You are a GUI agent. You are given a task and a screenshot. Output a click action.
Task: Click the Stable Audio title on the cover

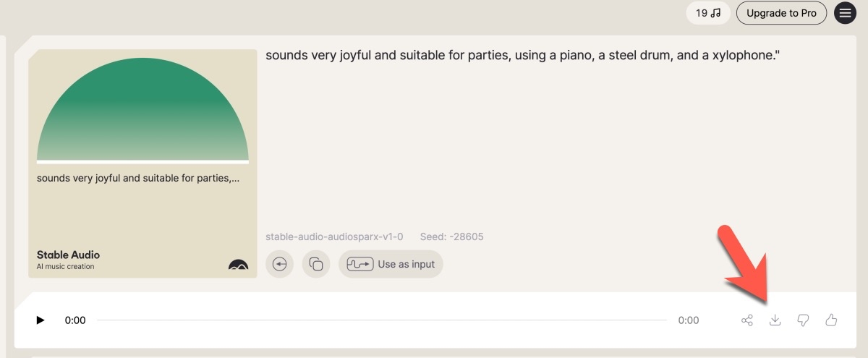[x=68, y=255]
